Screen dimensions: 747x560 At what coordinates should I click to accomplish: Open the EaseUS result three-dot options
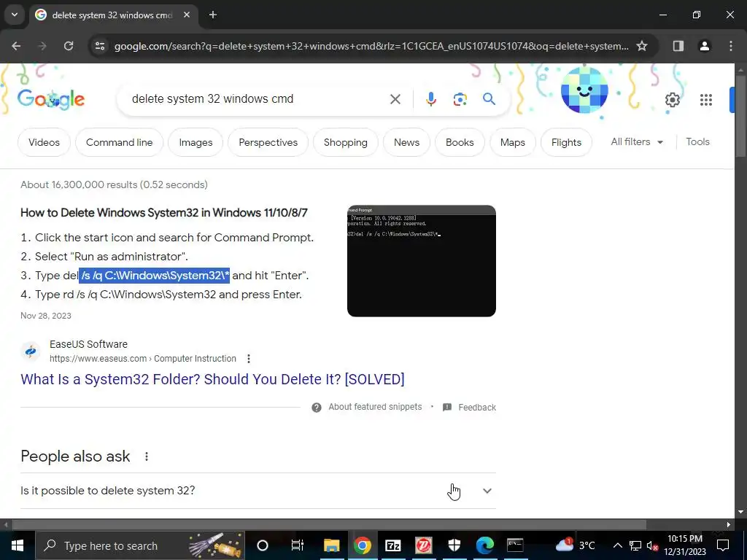(249, 359)
